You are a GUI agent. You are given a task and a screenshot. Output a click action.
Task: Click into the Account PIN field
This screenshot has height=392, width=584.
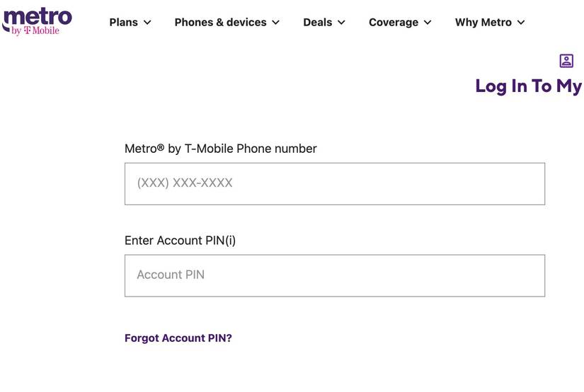(334, 275)
